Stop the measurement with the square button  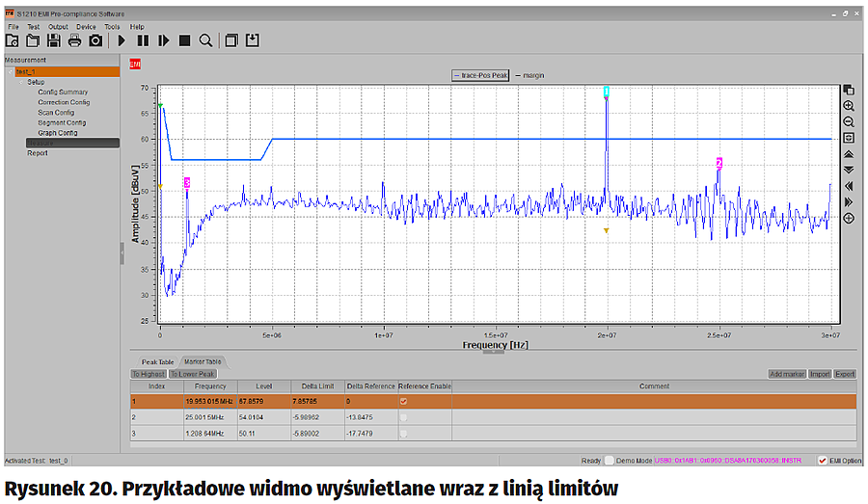184,40
